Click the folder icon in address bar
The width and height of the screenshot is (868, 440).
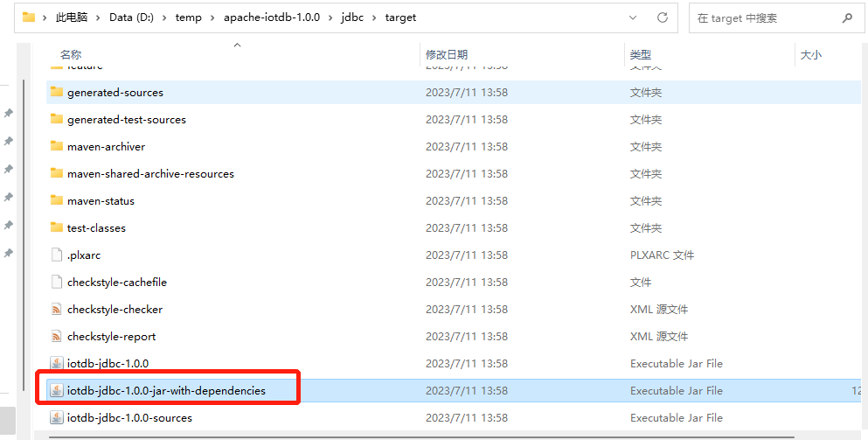click(29, 17)
